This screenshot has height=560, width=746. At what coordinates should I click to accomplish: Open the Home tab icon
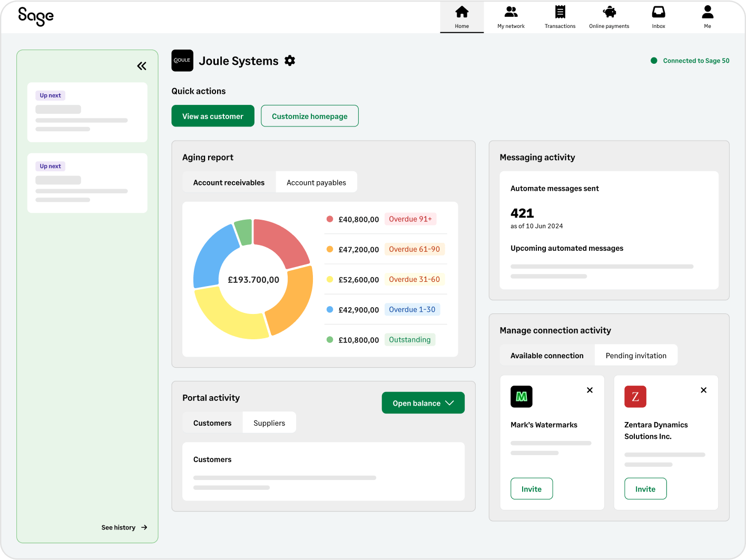click(462, 12)
